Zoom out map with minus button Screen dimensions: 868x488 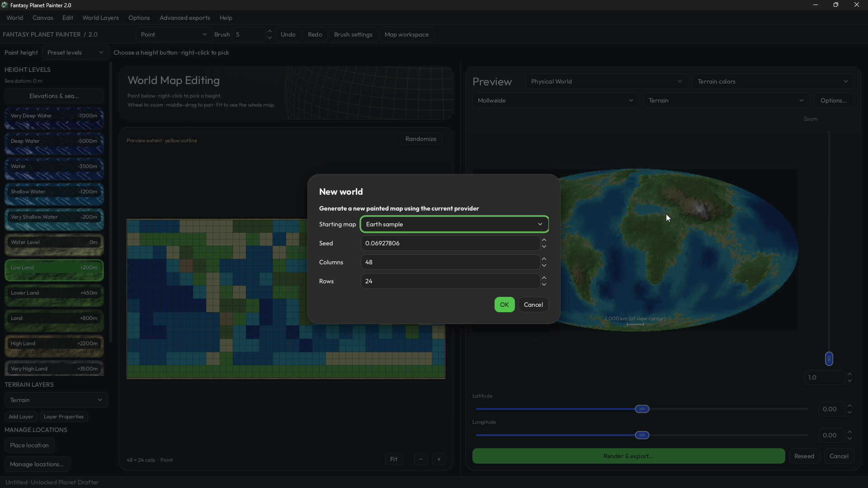click(x=420, y=459)
